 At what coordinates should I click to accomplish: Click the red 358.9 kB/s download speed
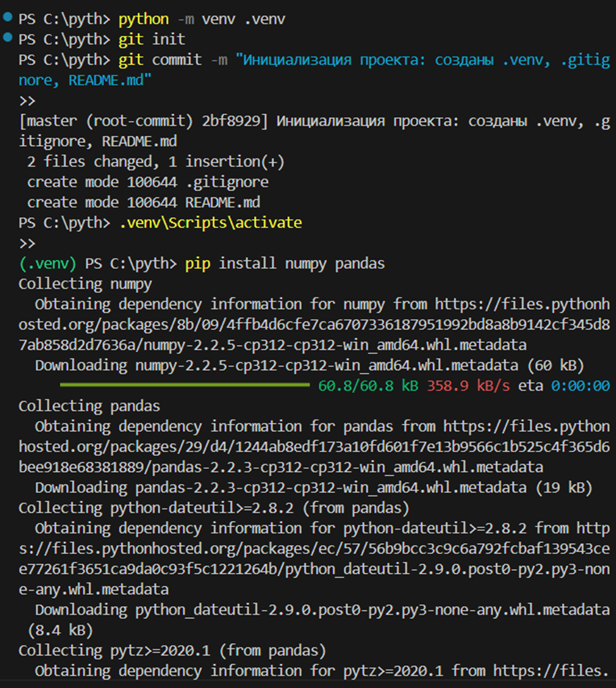pos(468,385)
